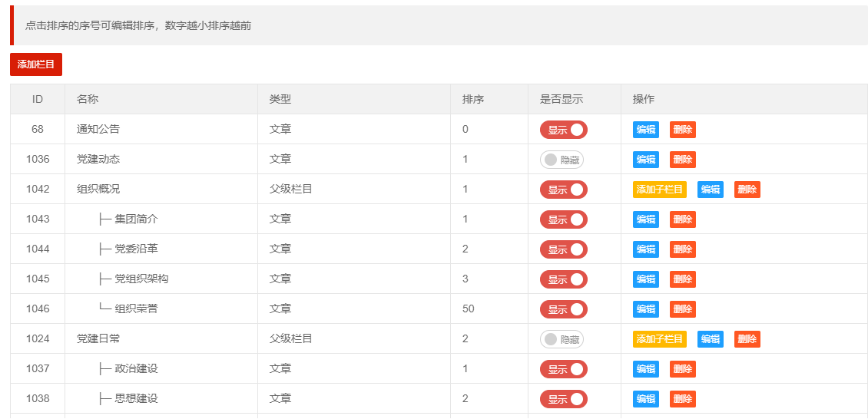The height and width of the screenshot is (419, 868).
Task: Edit sort value 0 for 通知公告
Action: [465, 130]
